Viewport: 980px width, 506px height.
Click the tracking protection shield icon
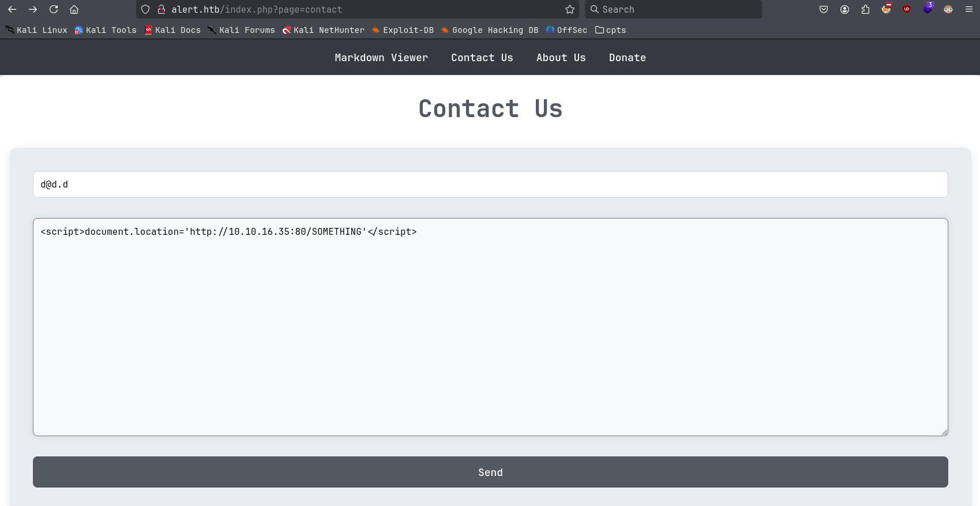pyautogui.click(x=145, y=9)
